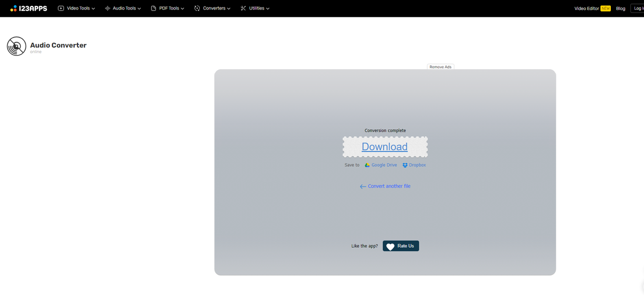Open the Utilities menu
The height and width of the screenshot is (295, 644).
[x=255, y=8]
